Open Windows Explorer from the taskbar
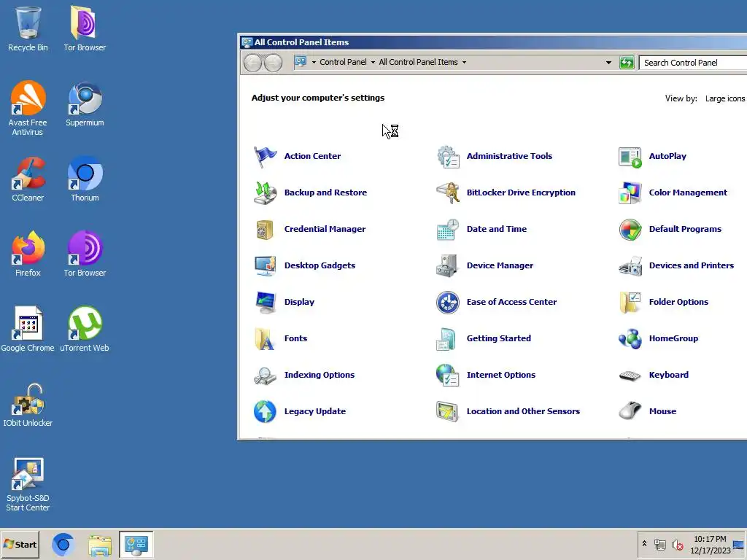 click(x=100, y=545)
